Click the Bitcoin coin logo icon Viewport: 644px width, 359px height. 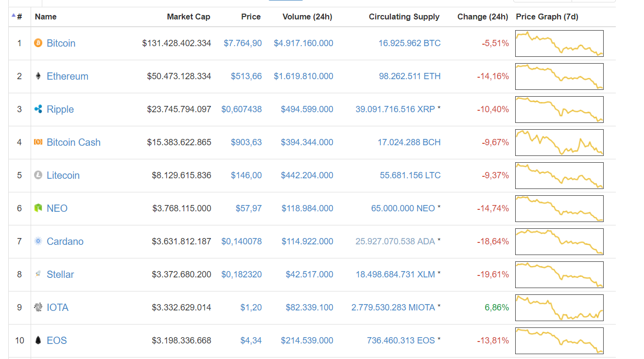pyautogui.click(x=38, y=43)
